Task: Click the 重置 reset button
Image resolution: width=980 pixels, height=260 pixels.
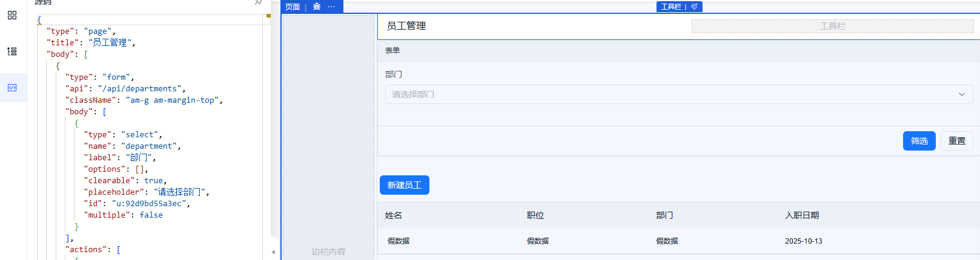Action: pyautogui.click(x=956, y=141)
